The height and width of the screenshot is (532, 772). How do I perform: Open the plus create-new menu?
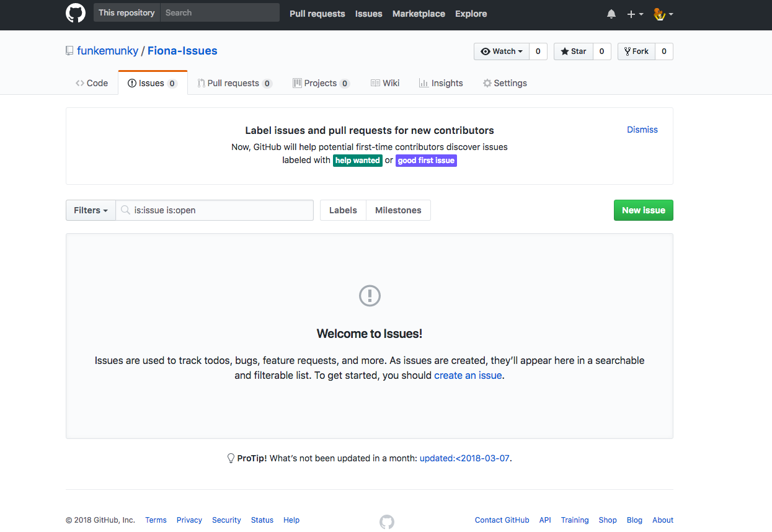(x=635, y=14)
